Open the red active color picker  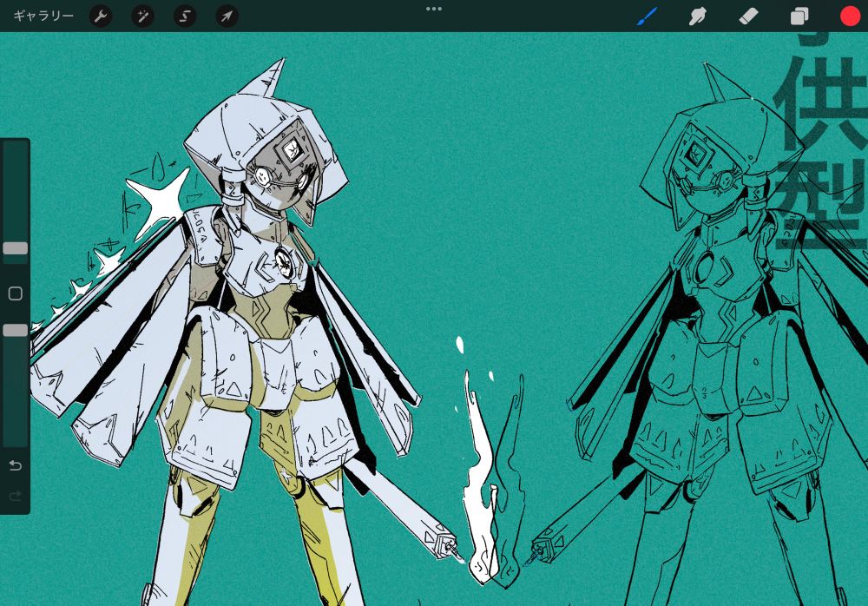(851, 16)
